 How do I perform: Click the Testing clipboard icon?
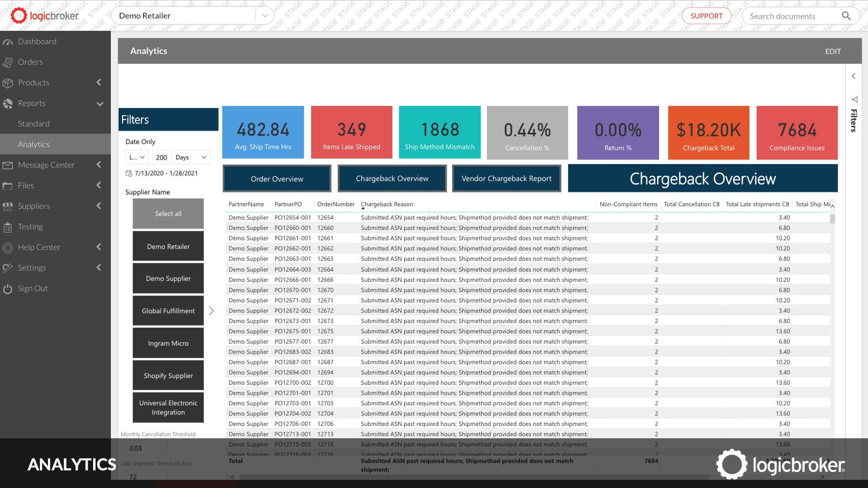(x=8, y=227)
